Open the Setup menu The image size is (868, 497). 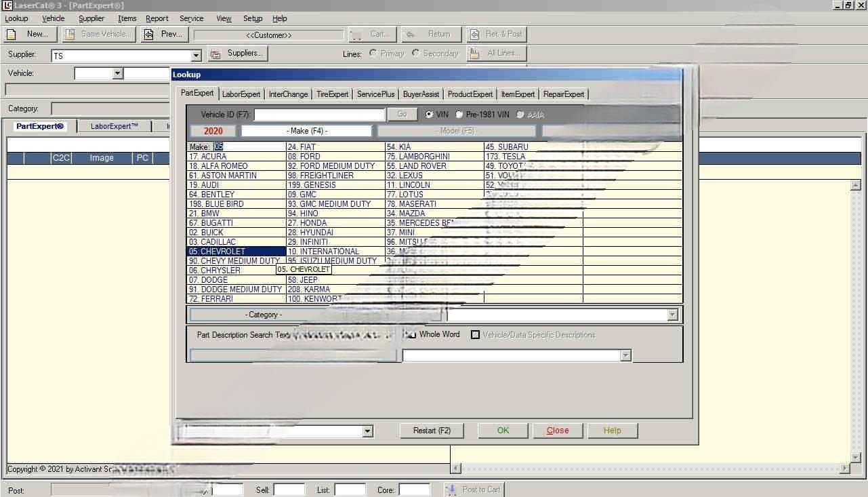[x=253, y=18]
